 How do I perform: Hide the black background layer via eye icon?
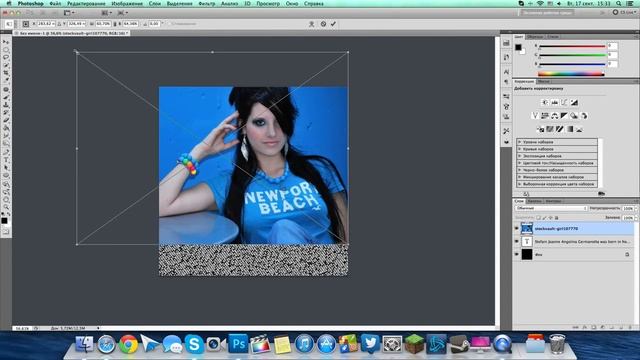coord(517,254)
